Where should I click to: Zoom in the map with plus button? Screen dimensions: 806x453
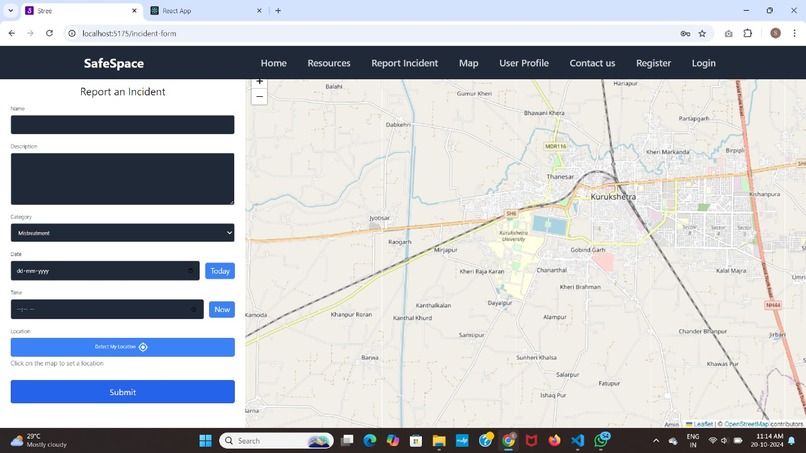pos(260,82)
